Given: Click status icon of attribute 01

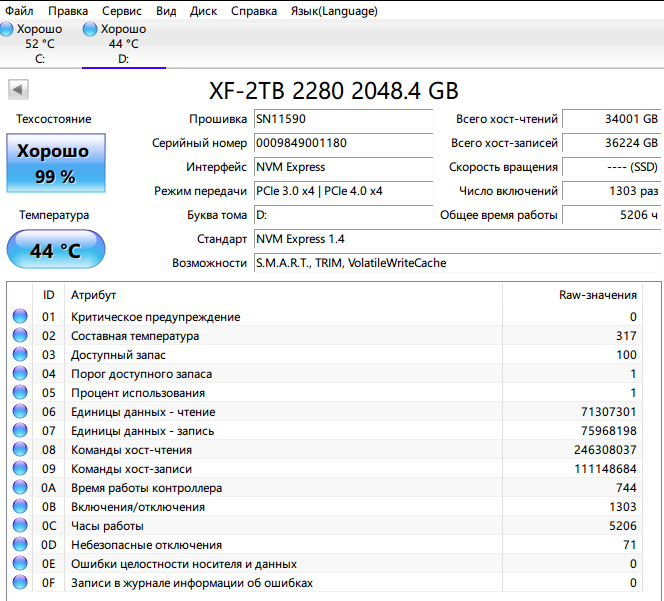Looking at the screenshot, I should (20, 316).
